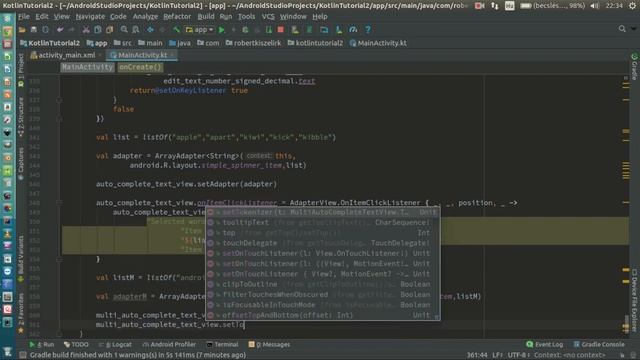Click the volume icon in the system tray
Viewport: 640px width, 360px height.
[x=595, y=6]
